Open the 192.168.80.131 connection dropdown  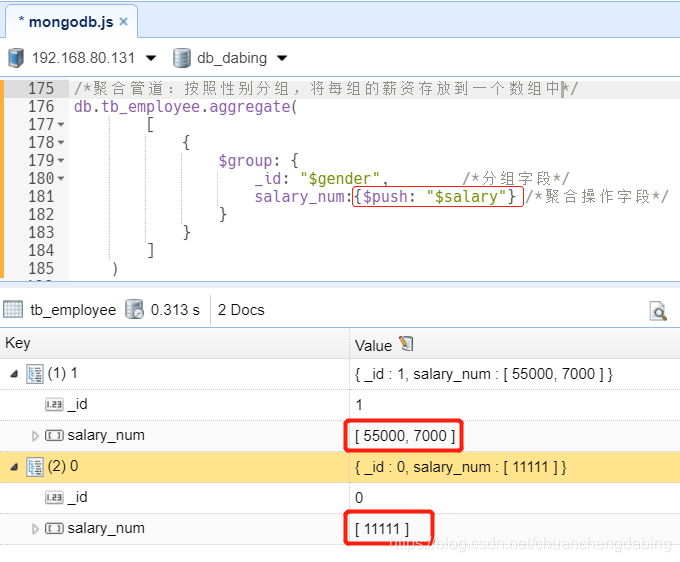pos(151,58)
